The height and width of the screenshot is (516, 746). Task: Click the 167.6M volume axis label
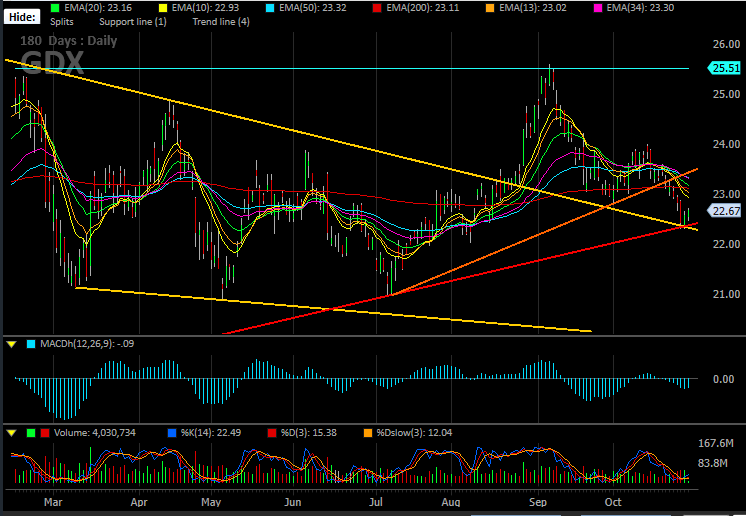(x=716, y=444)
